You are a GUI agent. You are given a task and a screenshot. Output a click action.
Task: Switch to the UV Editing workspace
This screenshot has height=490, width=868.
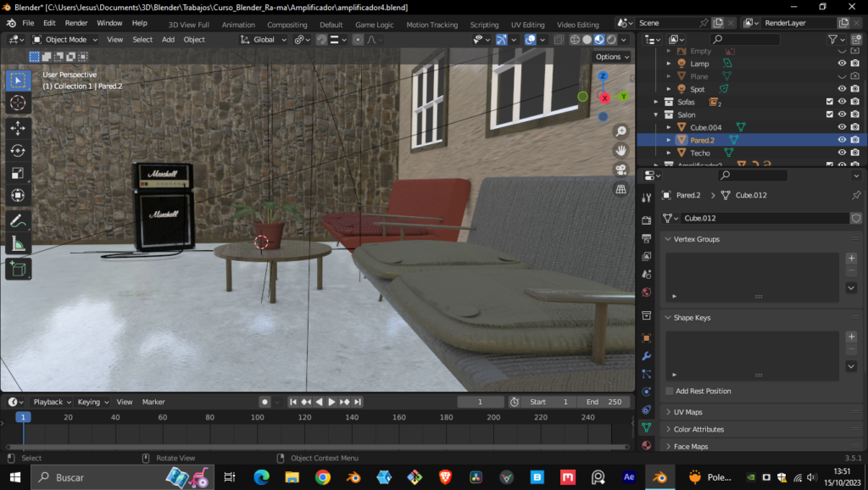click(527, 25)
